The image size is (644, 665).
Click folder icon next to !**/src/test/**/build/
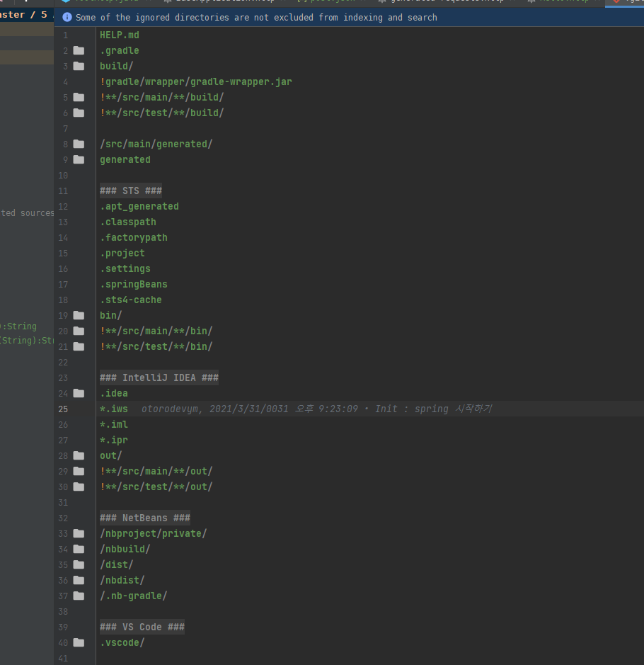click(x=79, y=113)
